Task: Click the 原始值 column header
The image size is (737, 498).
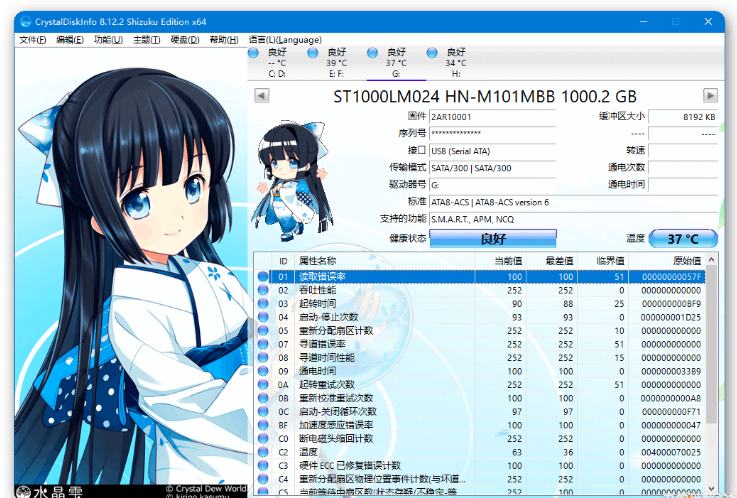Action: (x=667, y=261)
